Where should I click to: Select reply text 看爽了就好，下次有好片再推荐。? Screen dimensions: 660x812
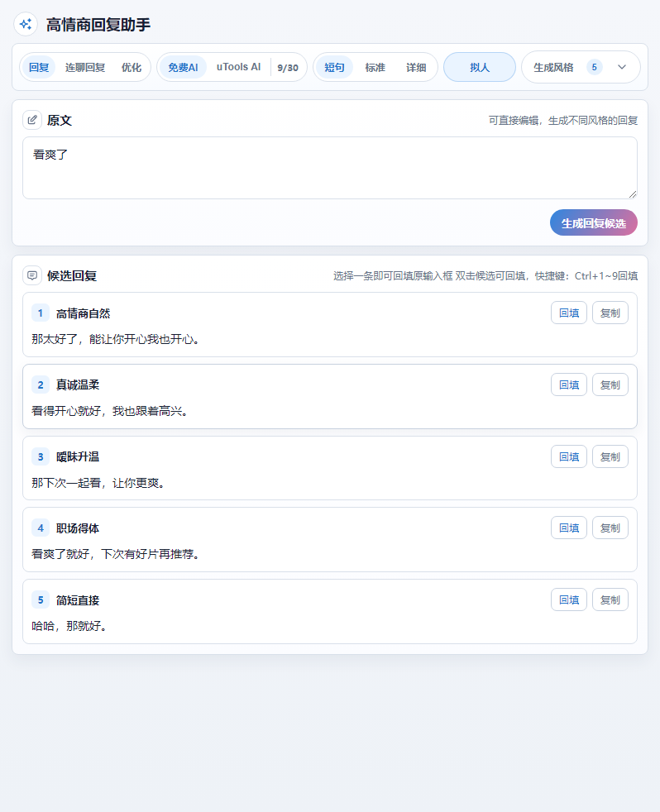click(117, 554)
